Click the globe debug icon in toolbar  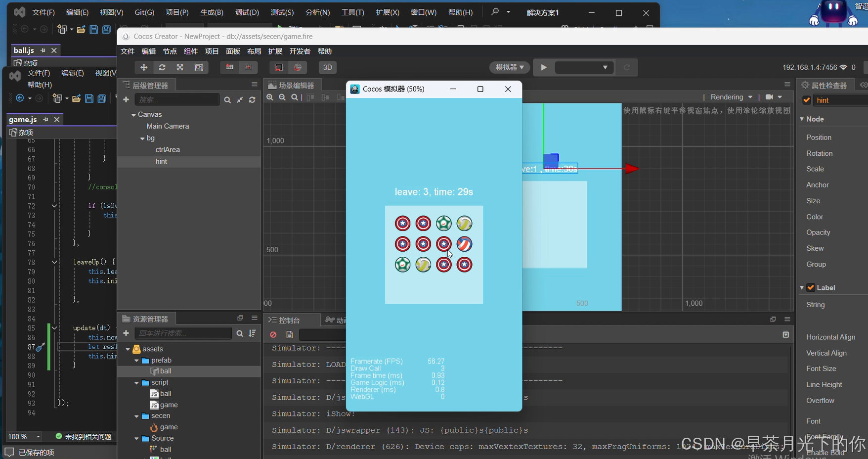(298, 67)
